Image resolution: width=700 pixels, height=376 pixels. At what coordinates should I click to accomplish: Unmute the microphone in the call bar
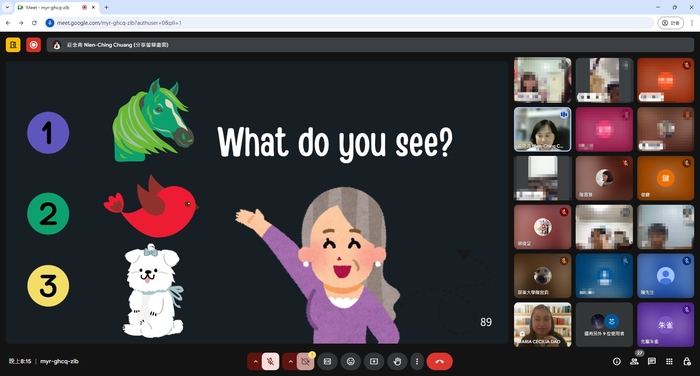click(270, 361)
